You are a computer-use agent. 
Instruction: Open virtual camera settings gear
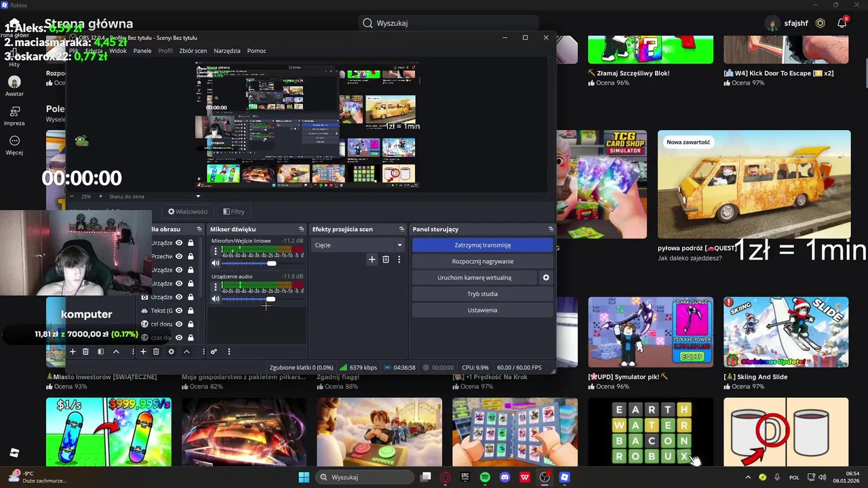546,277
